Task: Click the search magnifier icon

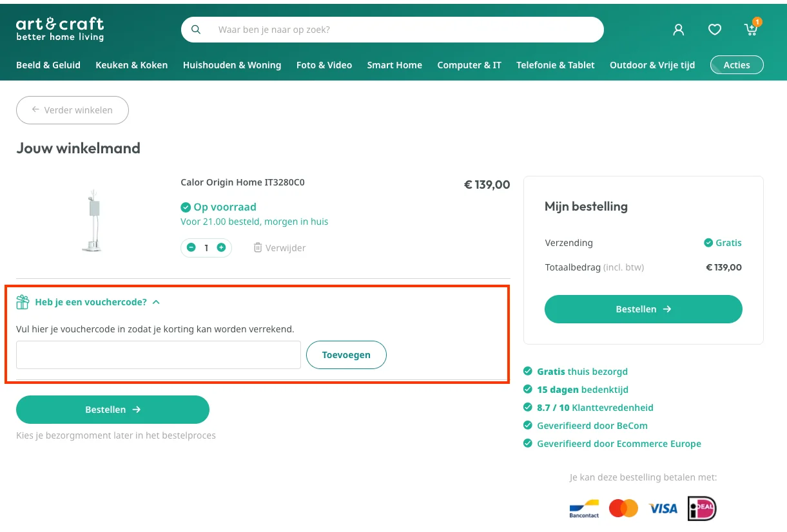Action: point(196,29)
